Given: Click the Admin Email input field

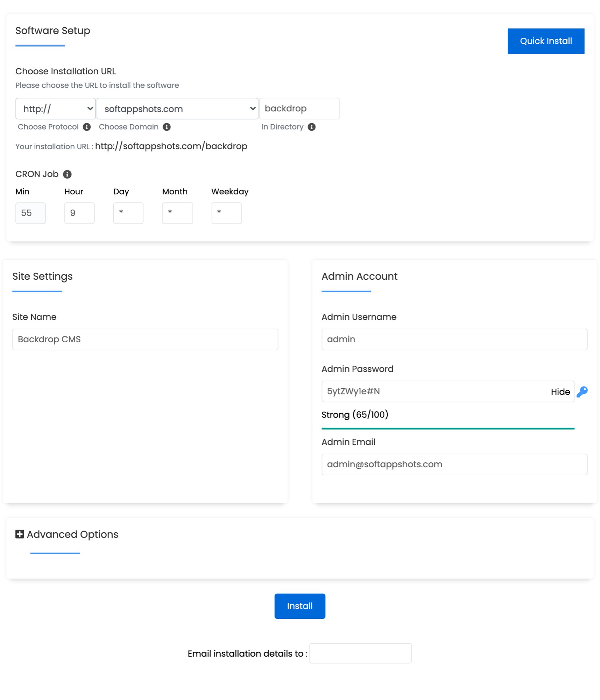Looking at the screenshot, I should [454, 464].
